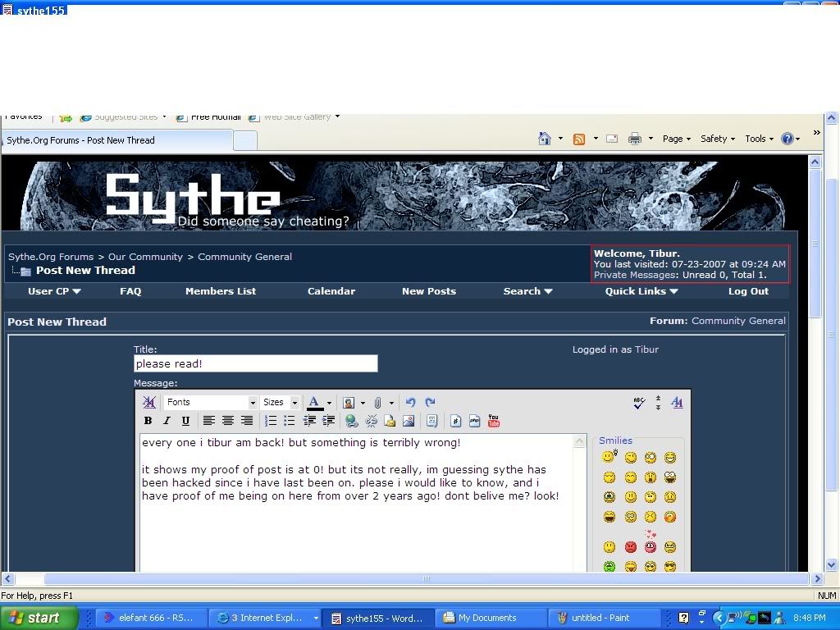
Task: Run spell check on the message
Action: click(638, 403)
